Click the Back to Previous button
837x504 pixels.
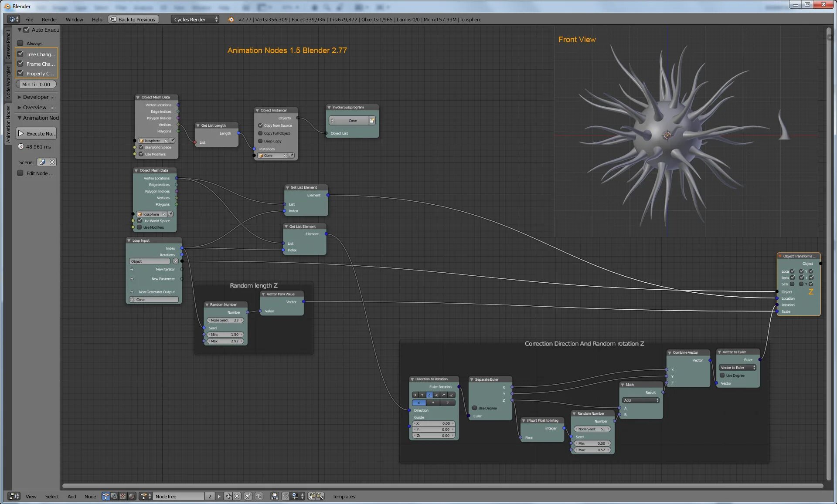point(133,19)
